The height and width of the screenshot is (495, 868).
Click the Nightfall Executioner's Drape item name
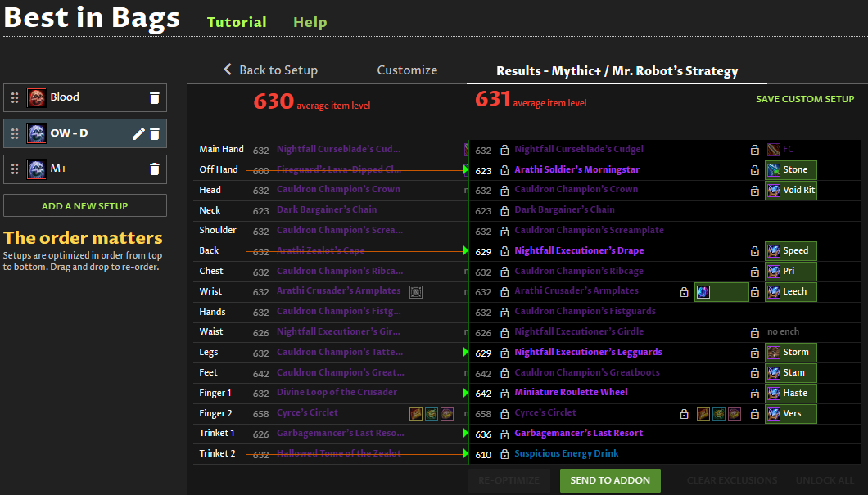(579, 250)
